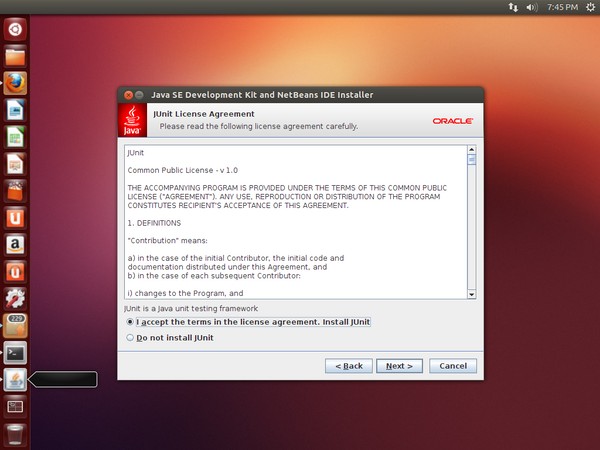This screenshot has height=450, width=600.
Task: Click the license scrollbar up arrow
Action: coord(472,150)
